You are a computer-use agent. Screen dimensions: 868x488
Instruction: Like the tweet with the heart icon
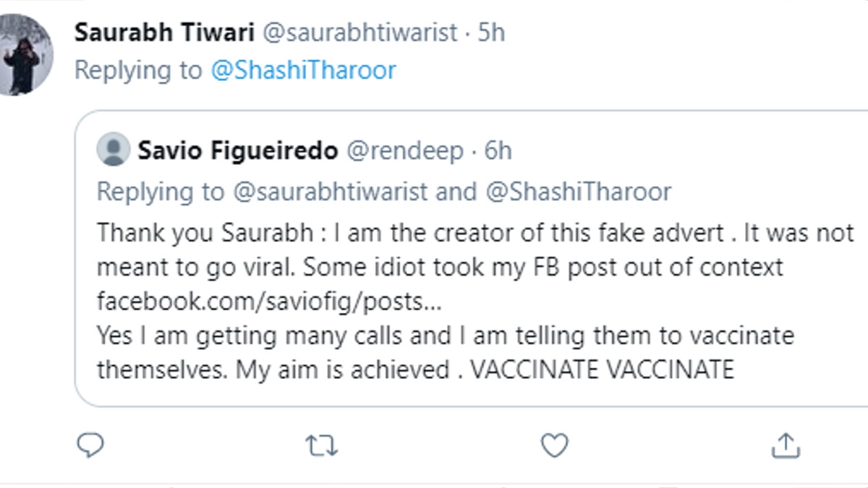pos(553,446)
